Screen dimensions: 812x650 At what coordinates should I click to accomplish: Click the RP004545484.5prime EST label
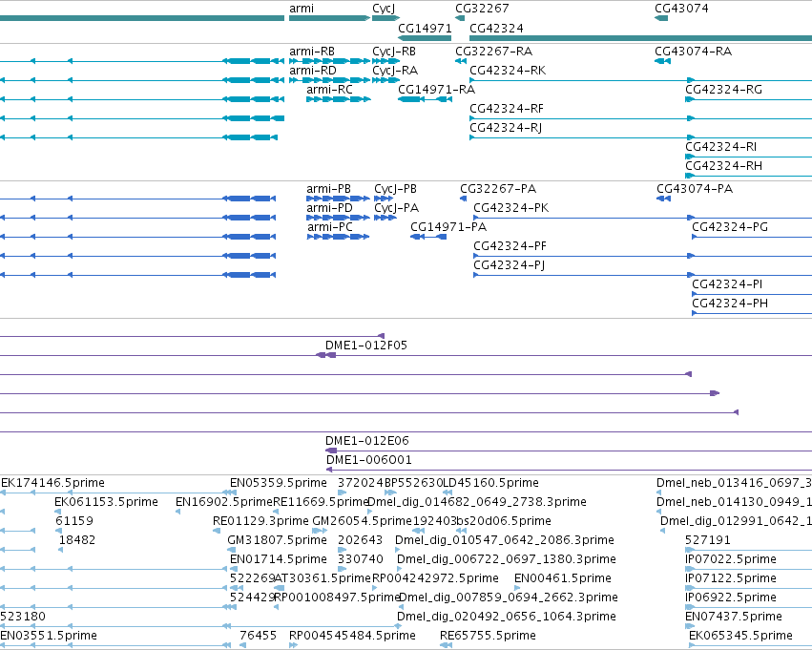point(352,636)
